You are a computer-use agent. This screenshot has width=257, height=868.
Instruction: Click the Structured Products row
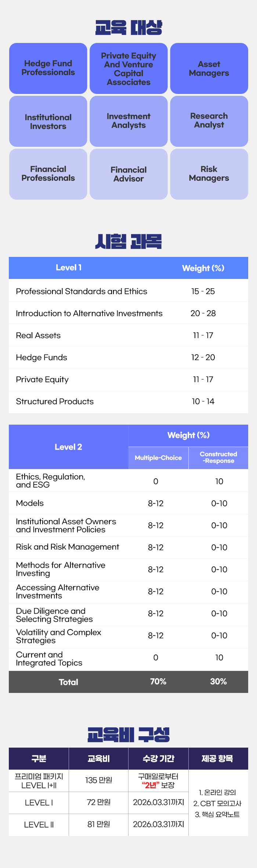(x=55, y=402)
